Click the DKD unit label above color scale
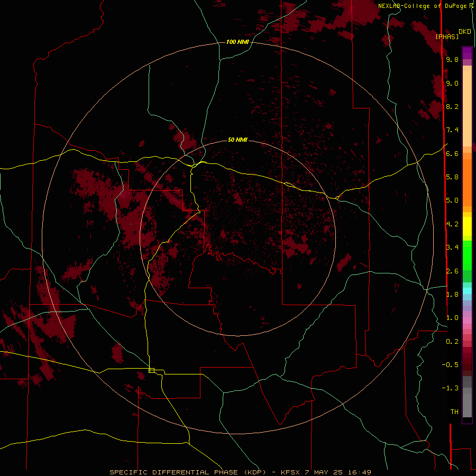 tap(464, 32)
